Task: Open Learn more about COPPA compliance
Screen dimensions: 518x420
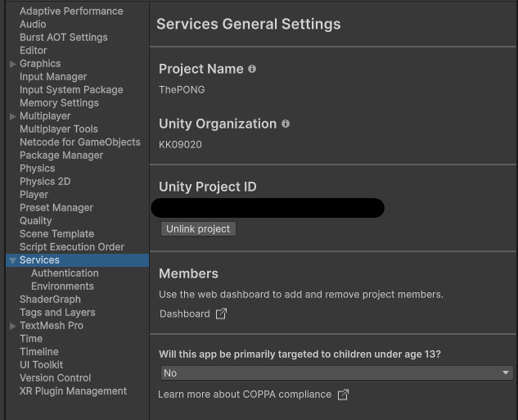Action: (x=245, y=395)
